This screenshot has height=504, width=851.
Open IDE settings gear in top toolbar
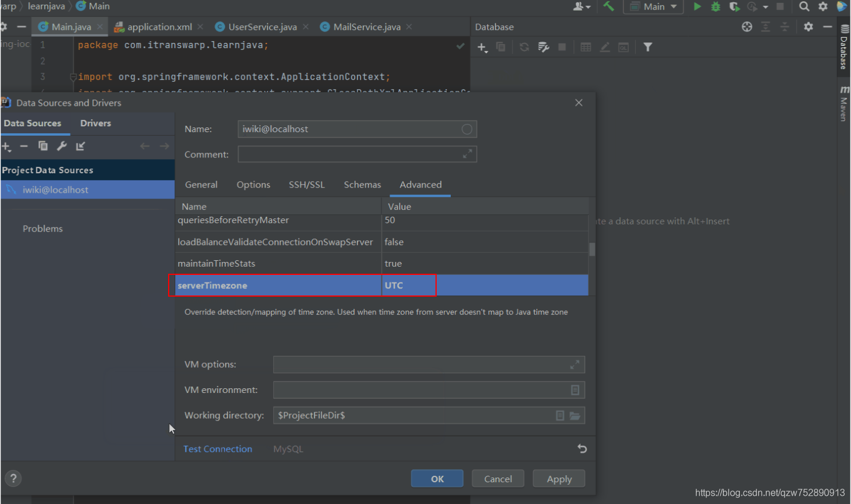tap(823, 6)
